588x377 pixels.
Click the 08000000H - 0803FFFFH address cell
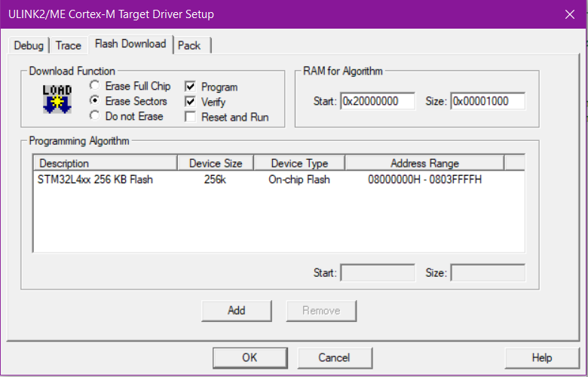(x=424, y=179)
